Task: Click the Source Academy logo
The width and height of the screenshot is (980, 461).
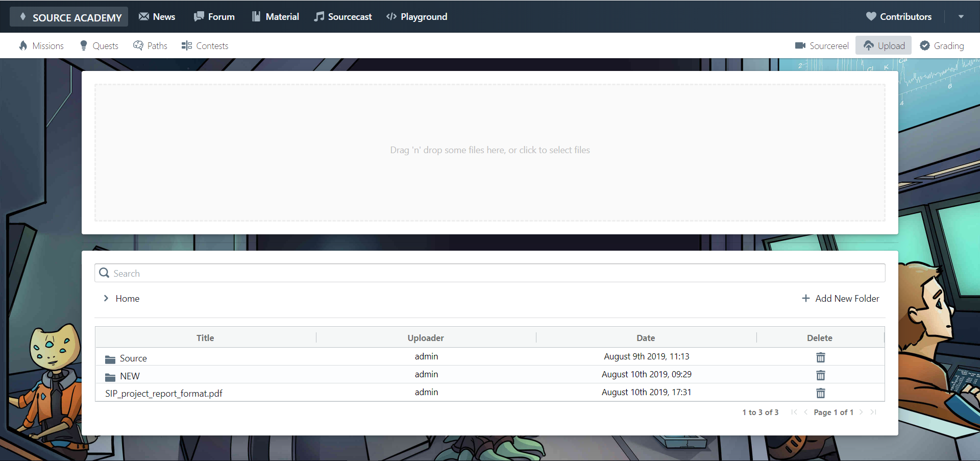Action: click(x=69, y=17)
